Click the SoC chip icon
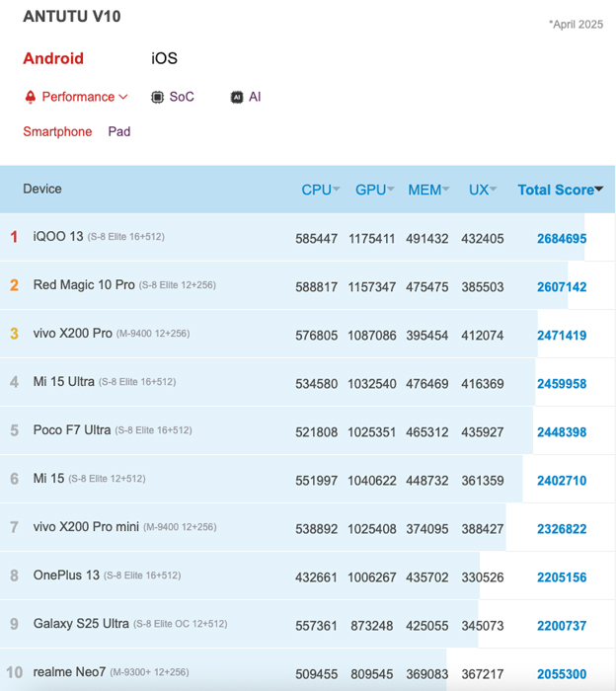616x691 pixels. click(157, 97)
